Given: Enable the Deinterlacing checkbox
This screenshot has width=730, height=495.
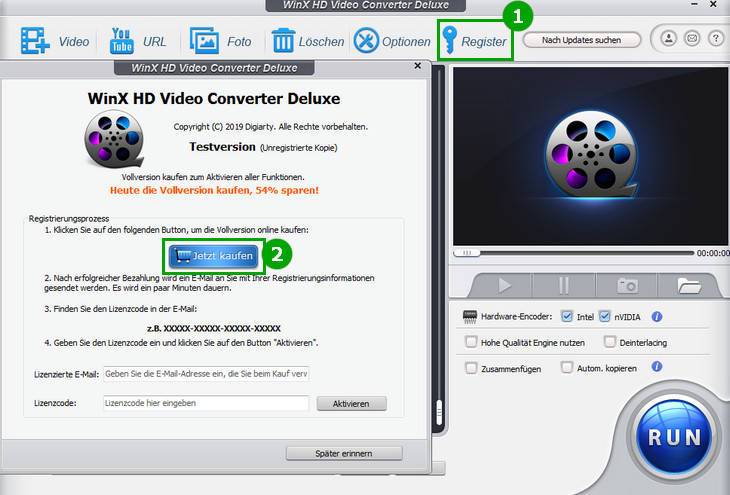Looking at the screenshot, I should point(609,342).
